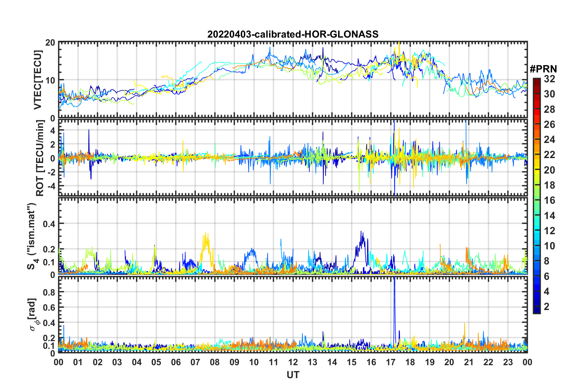586x392 pixels.
Task: Click the tall blue sigma-phi spike near 17 UT
Action: [x=394, y=296]
